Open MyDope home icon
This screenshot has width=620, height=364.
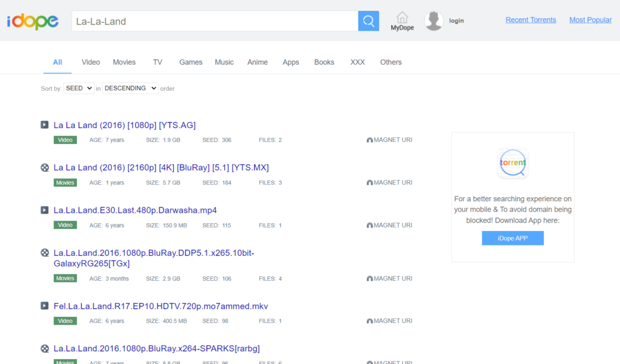(402, 18)
